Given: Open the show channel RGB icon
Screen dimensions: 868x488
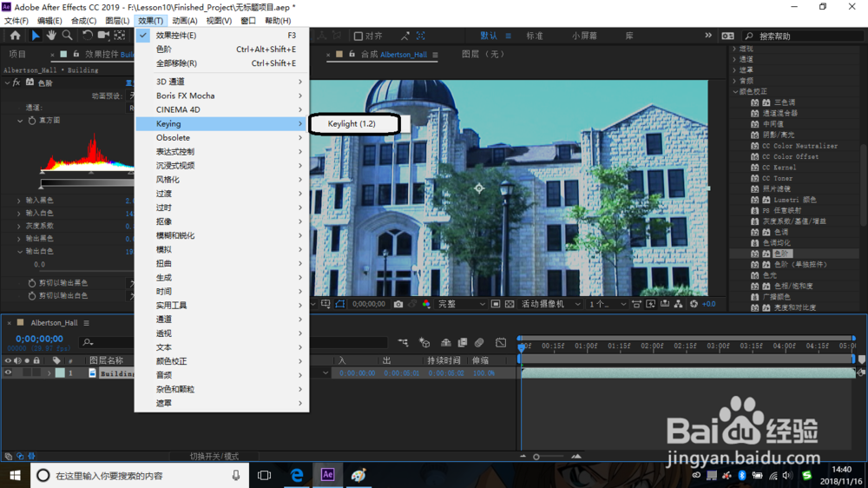Looking at the screenshot, I should click(x=426, y=304).
